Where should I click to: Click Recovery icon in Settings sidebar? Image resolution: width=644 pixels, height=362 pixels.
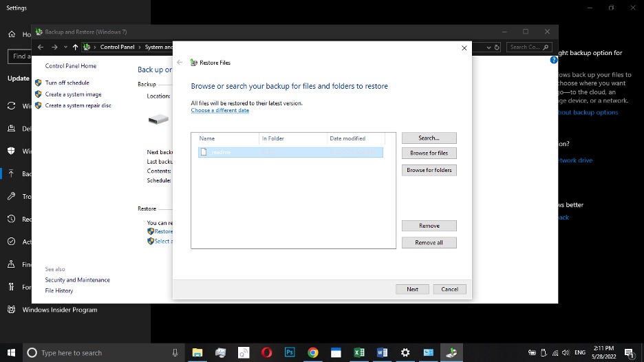[x=12, y=219]
